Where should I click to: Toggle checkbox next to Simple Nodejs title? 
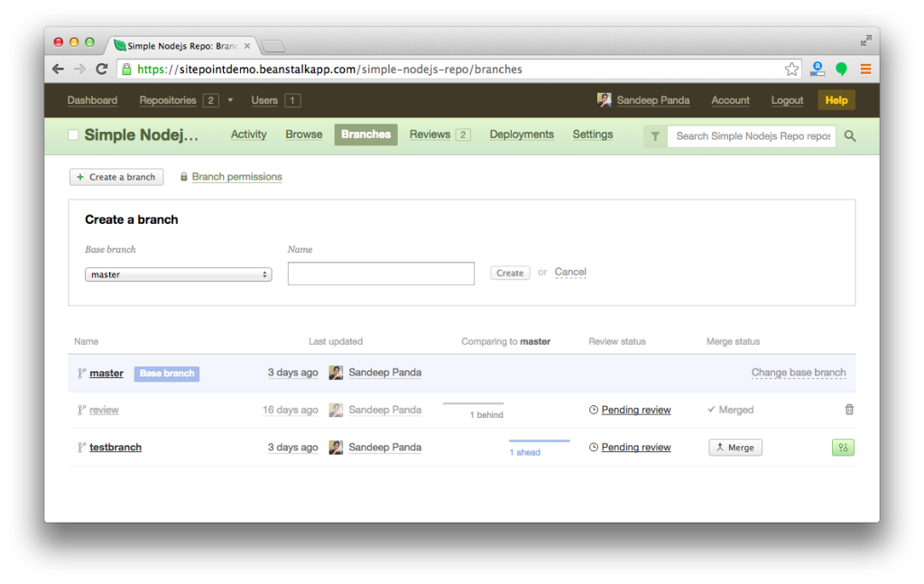point(73,135)
